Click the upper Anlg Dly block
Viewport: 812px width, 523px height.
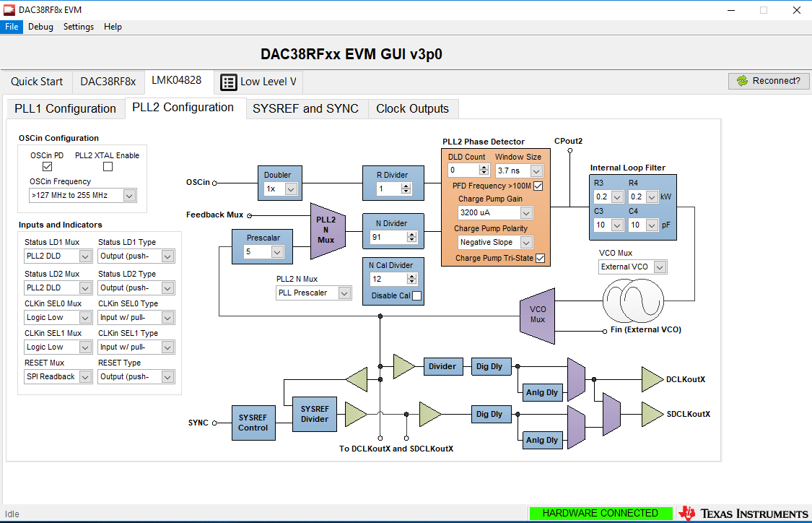541,392
